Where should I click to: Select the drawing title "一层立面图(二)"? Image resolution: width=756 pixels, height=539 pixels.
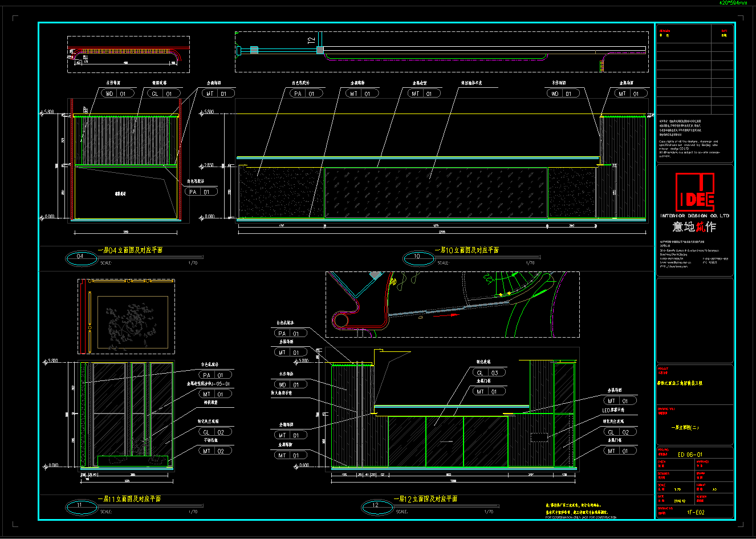pos(685,427)
